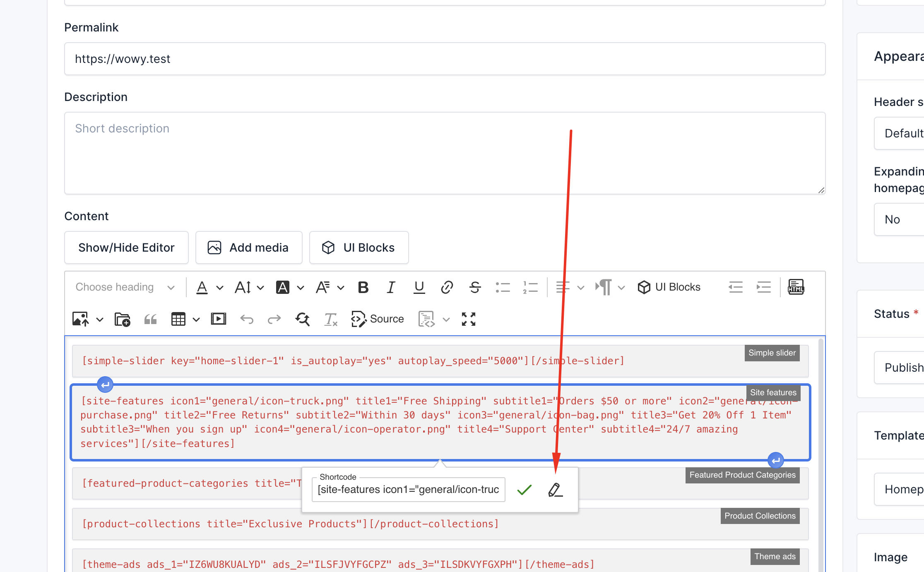924x572 pixels.
Task: Confirm shortcode with green checkmark
Action: tap(524, 490)
